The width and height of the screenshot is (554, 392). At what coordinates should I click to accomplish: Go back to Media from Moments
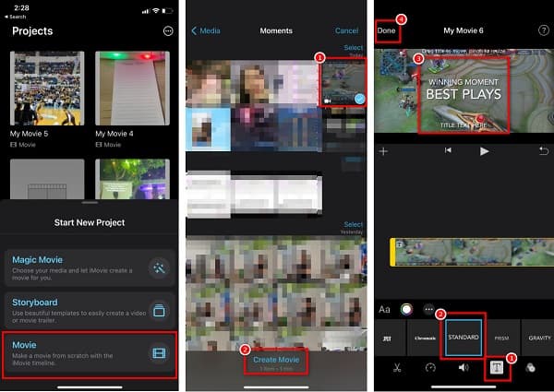click(x=206, y=30)
